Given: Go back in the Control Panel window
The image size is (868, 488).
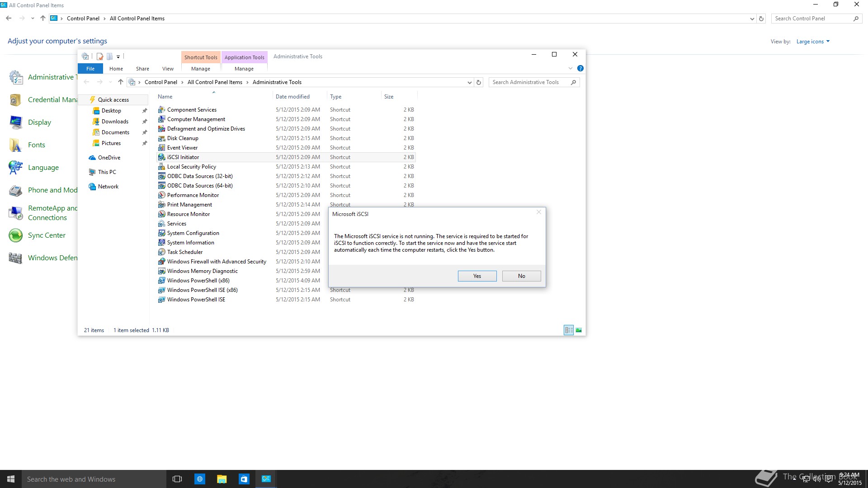Looking at the screenshot, I should [x=9, y=19].
